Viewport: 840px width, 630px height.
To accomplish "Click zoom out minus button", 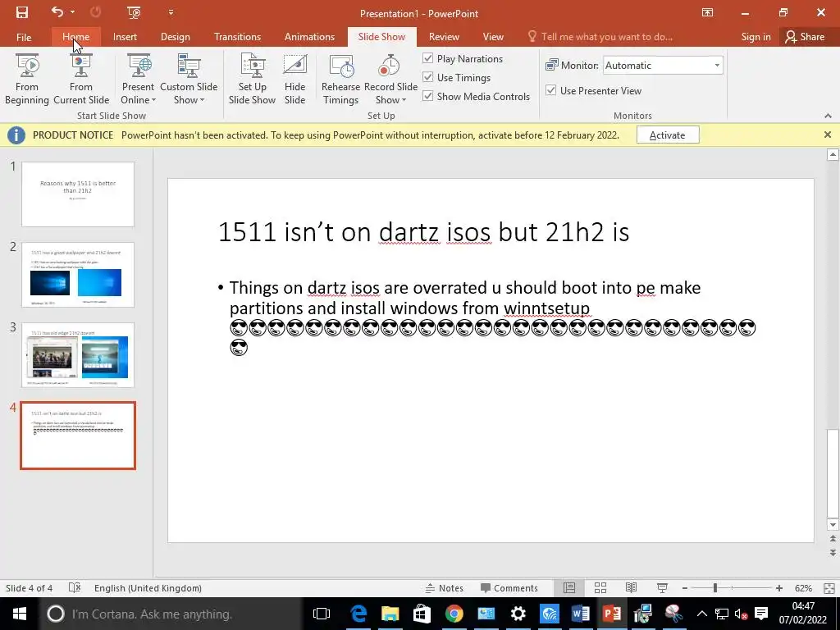I will (685, 587).
